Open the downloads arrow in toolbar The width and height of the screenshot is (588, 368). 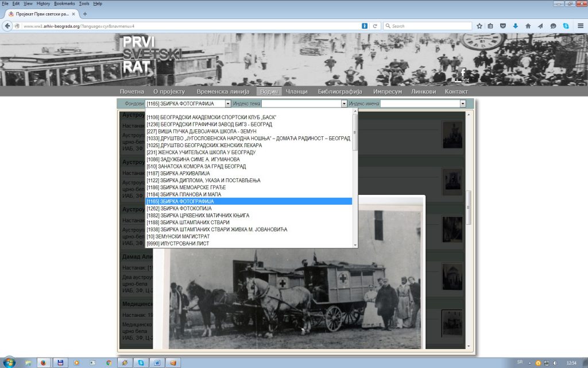click(515, 26)
